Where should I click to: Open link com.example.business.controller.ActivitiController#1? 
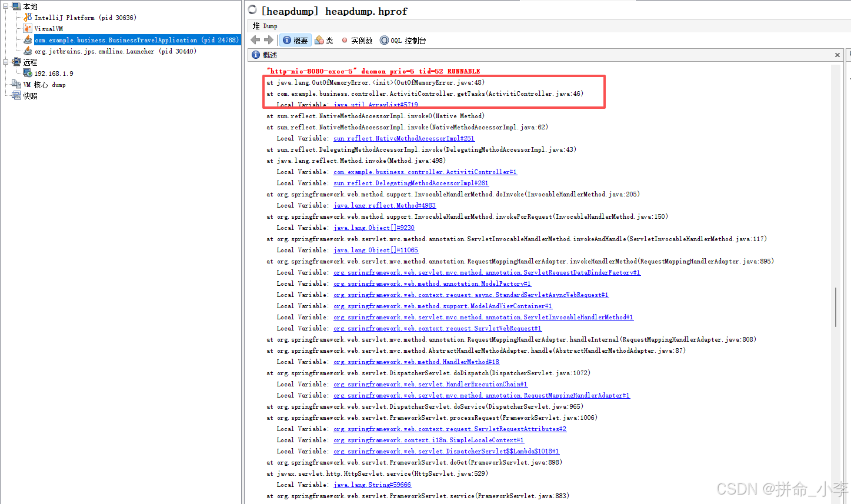425,172
